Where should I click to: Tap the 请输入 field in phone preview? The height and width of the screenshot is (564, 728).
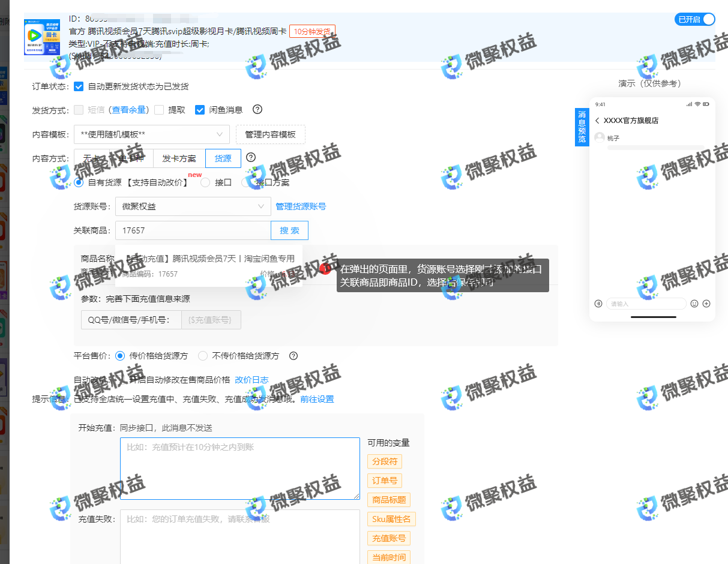[646, 304]
